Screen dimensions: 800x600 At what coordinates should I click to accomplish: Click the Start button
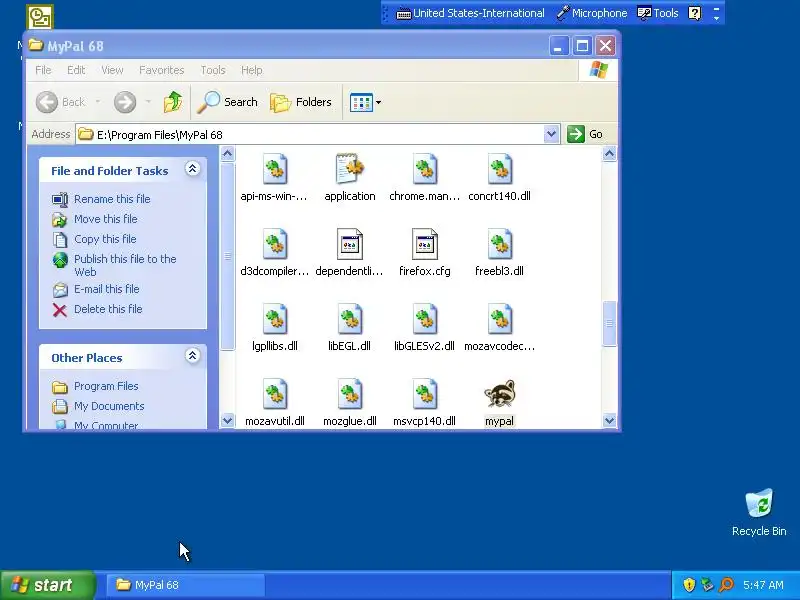coord(48,585)
